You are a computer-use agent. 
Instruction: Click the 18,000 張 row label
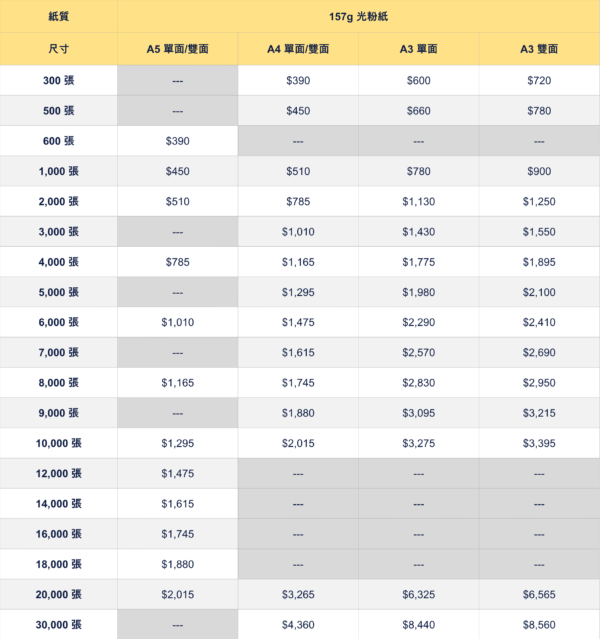pyautogui.click(x=59, y=564)
